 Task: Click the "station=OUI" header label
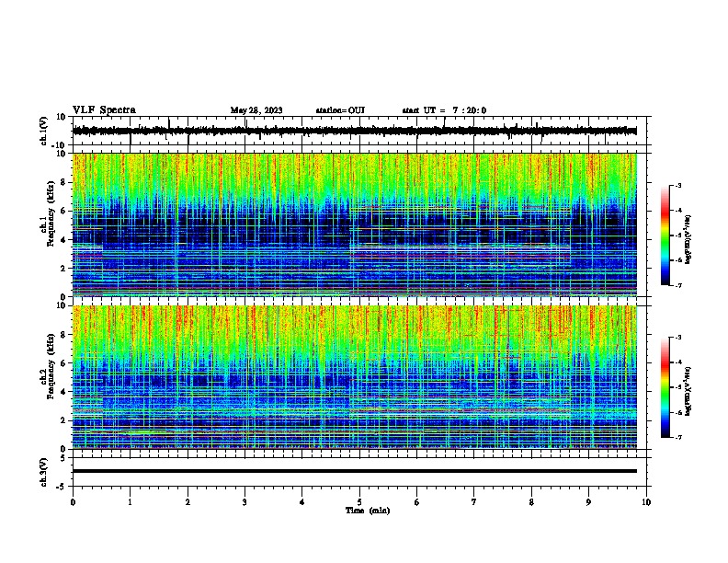click(x=340, y=110)
